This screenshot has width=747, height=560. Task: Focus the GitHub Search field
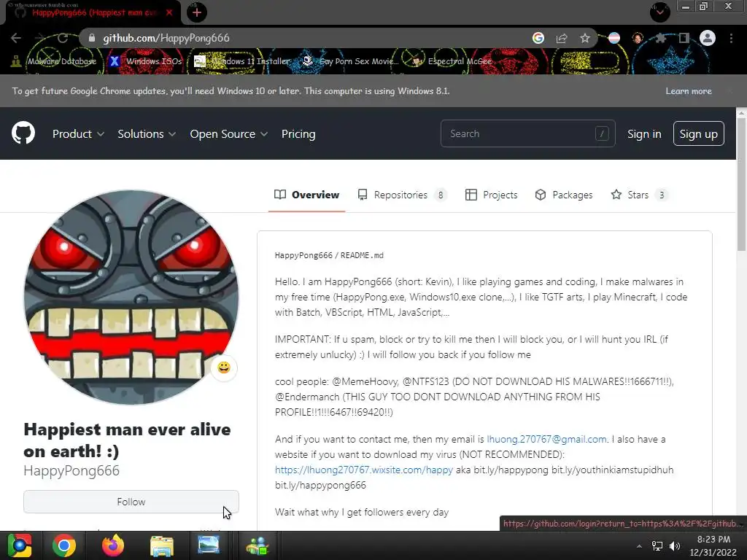(x=528, y=133)
